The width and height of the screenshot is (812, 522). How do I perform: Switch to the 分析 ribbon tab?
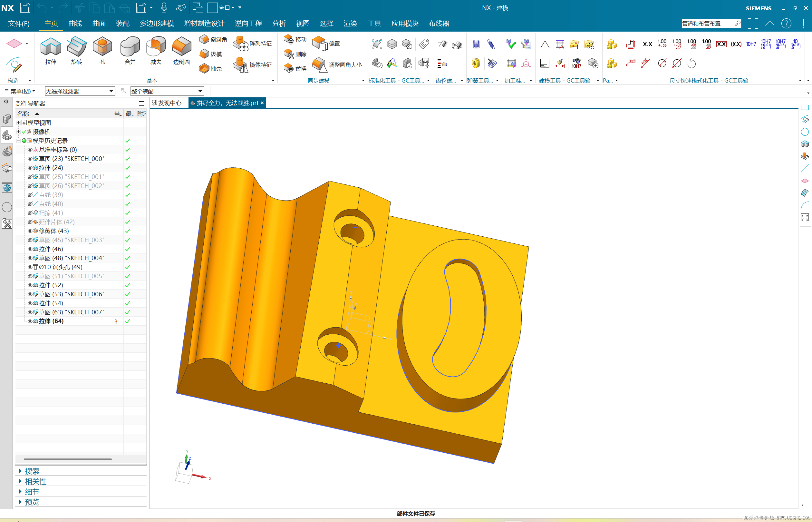pos(279,24)
